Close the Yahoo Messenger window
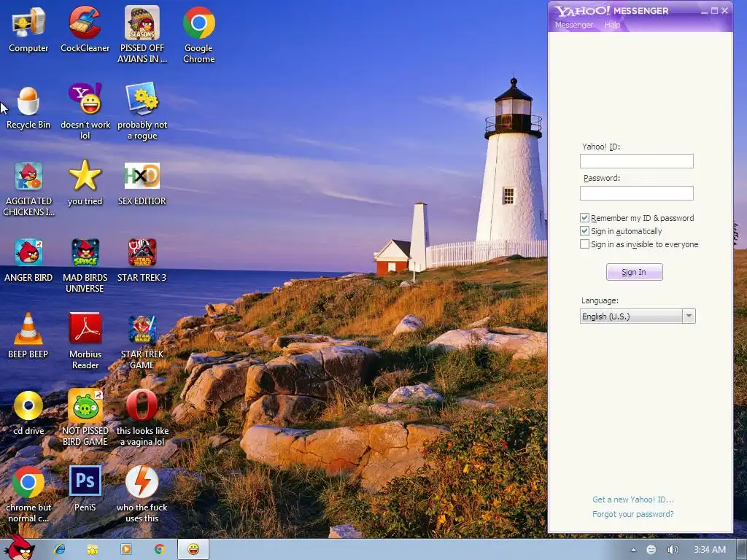This screenshot has width=747, height=560. tap(724, 10)
